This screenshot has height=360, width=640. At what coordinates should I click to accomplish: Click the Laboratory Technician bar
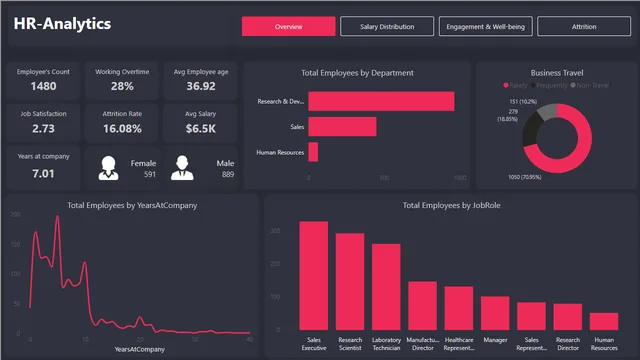386,287
